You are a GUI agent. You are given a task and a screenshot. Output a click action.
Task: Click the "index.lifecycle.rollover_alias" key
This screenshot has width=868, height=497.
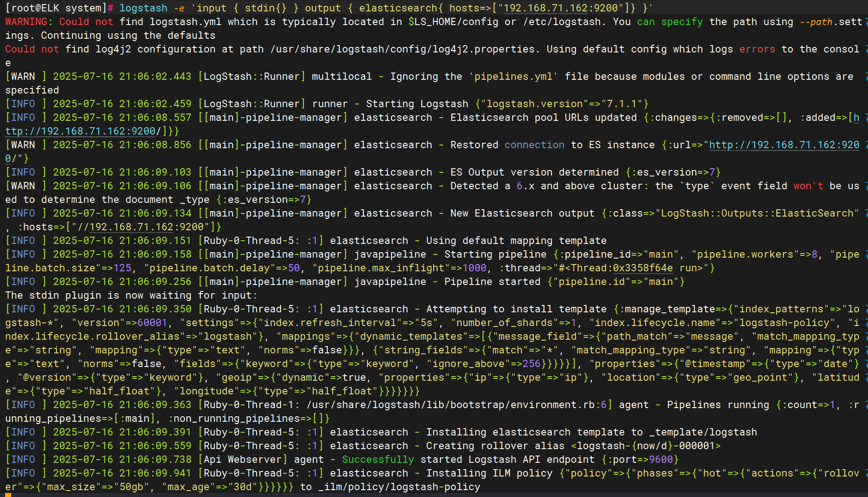tap(95, 337)
